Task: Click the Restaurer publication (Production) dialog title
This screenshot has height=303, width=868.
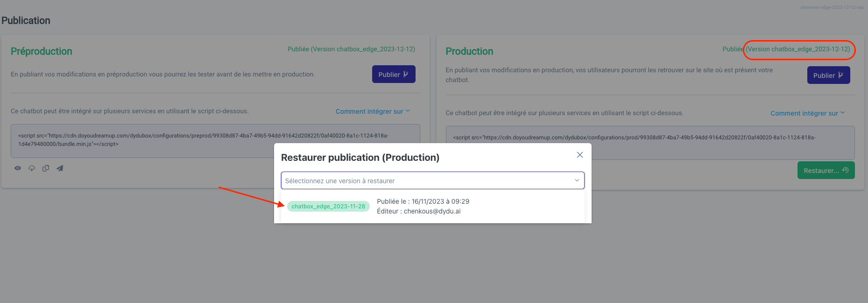Action: [x=360, y=158]
